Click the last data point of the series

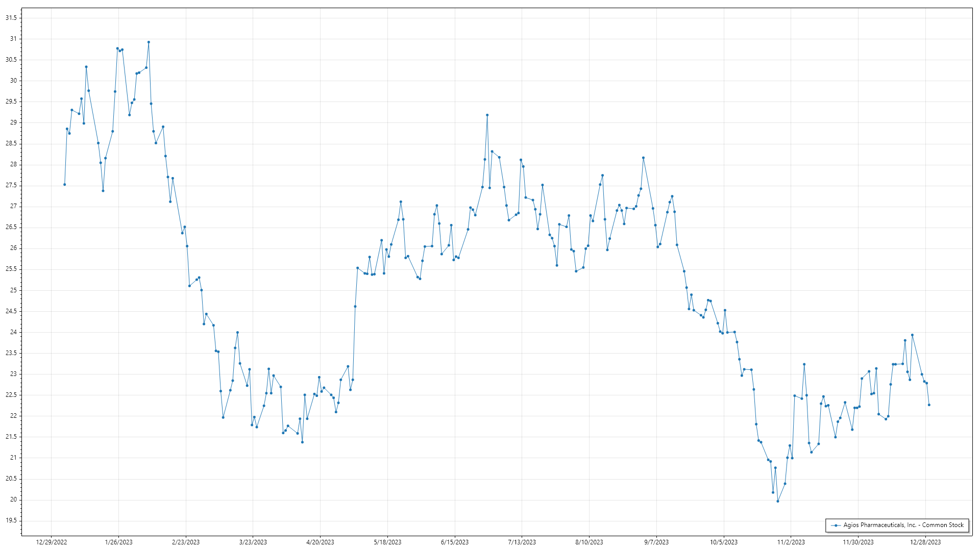(929, 405)
